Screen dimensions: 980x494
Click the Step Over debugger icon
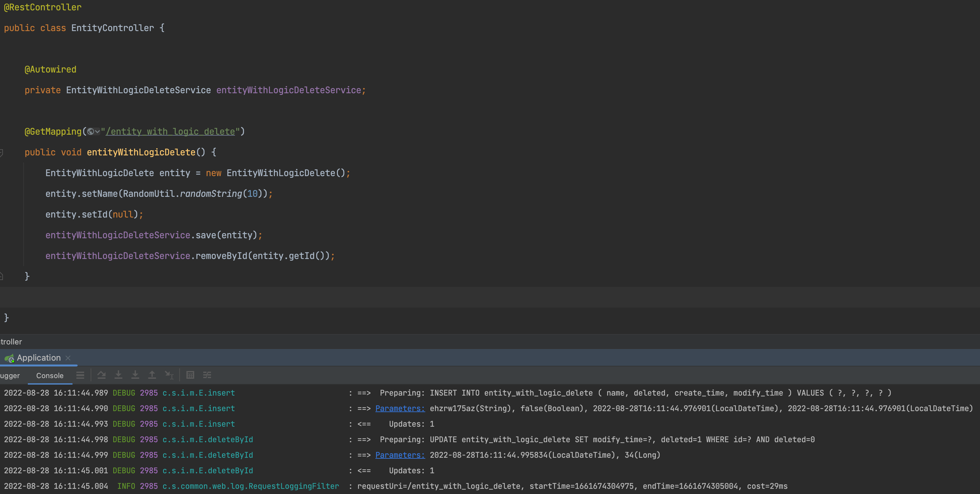(102, 375)
